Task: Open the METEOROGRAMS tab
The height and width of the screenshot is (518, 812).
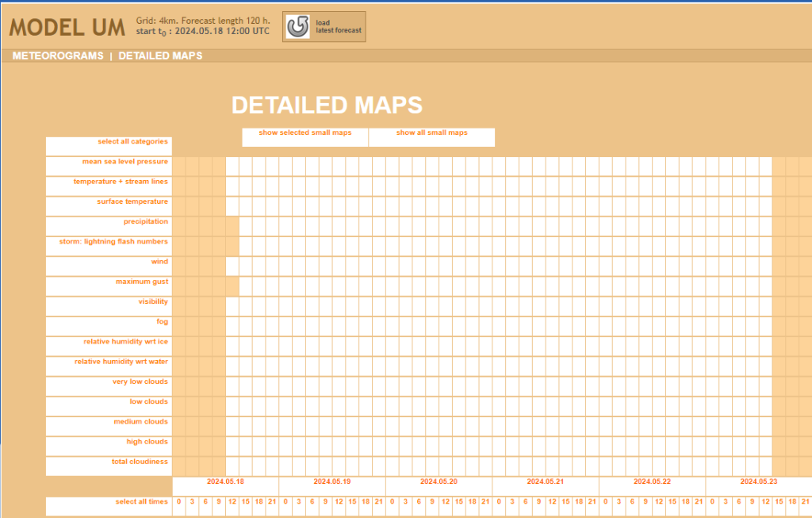Action: click(x=58, y=56)
